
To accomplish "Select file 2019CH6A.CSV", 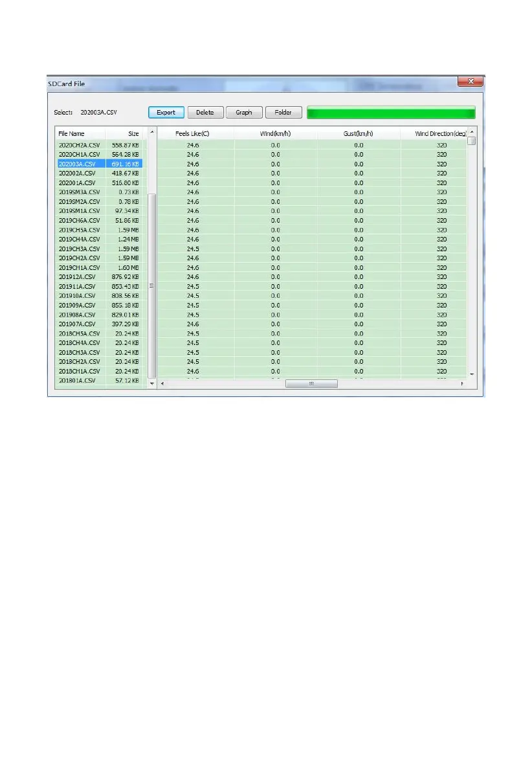I will click(x=79, y=220).
